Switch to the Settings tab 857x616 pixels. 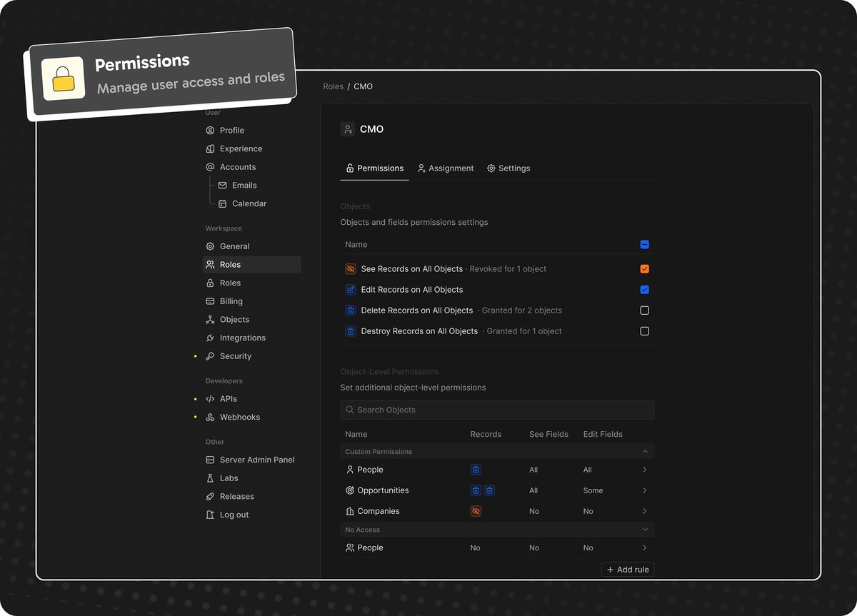pyautogui.click(x=509, y=168)
